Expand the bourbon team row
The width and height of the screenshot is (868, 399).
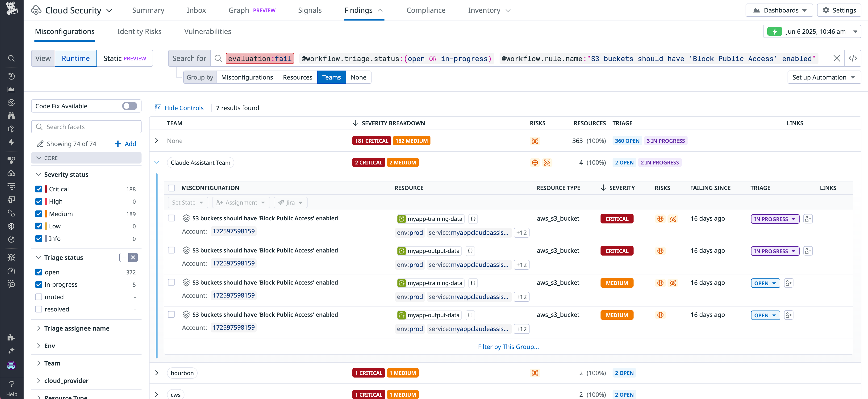(x=157, y=373)
